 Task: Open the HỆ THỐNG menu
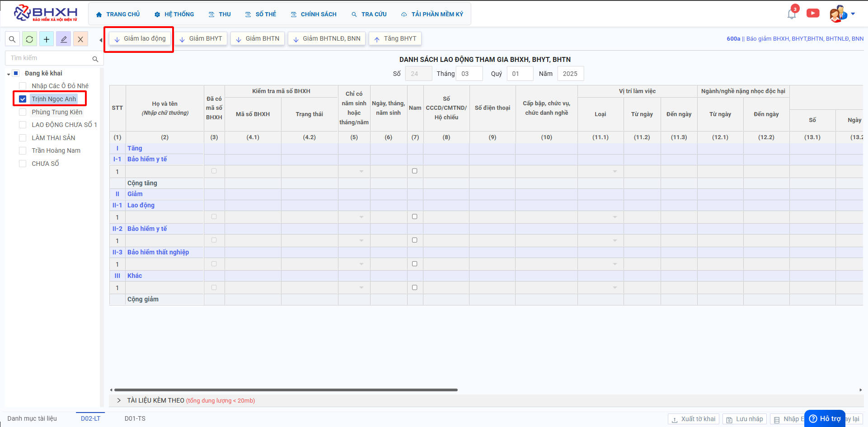point(174,14)
